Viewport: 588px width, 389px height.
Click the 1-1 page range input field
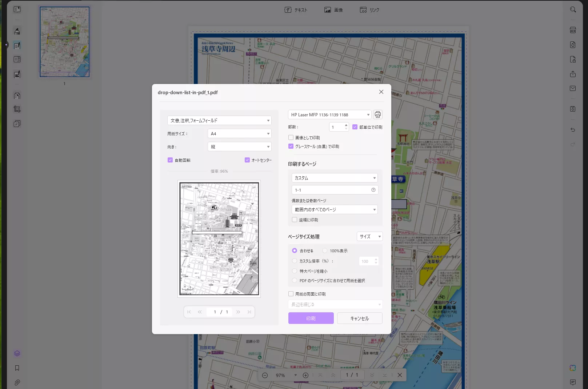(x=335, y=190)
